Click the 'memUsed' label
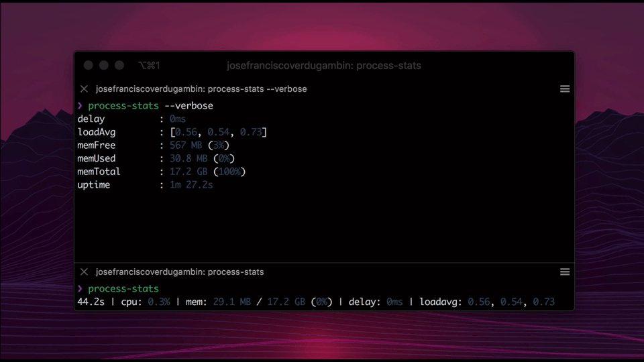 [97, 158]
